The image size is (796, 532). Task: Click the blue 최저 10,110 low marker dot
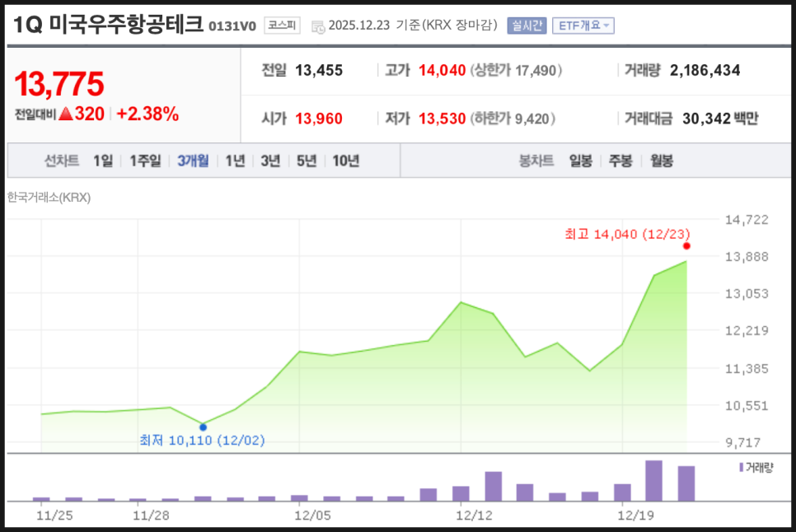point(203,427)
